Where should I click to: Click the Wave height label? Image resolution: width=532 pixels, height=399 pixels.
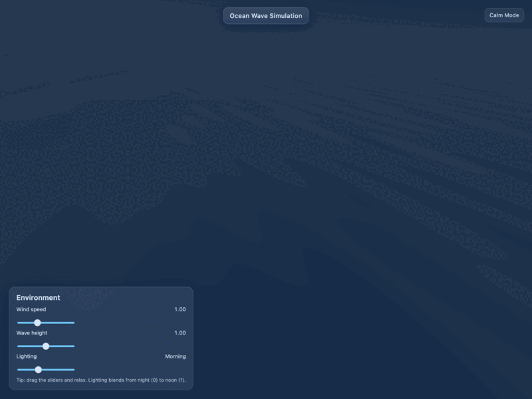[x=31, y=333]
